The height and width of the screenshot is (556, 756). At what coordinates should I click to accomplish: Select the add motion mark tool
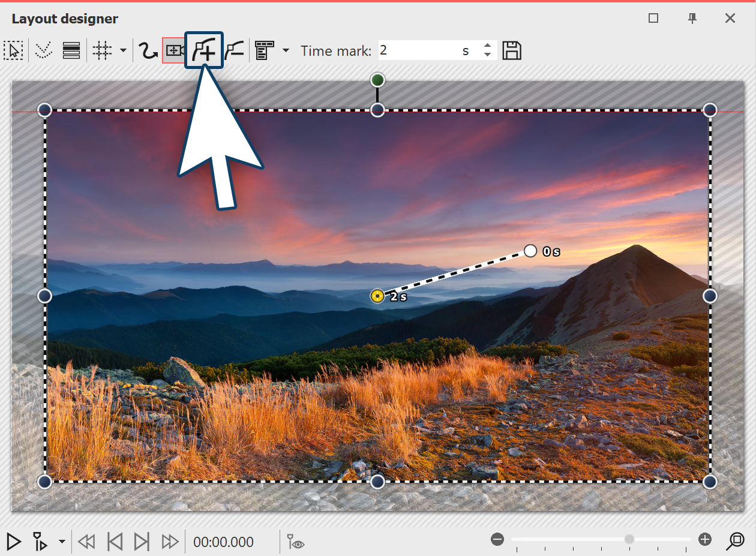(204, 50)
